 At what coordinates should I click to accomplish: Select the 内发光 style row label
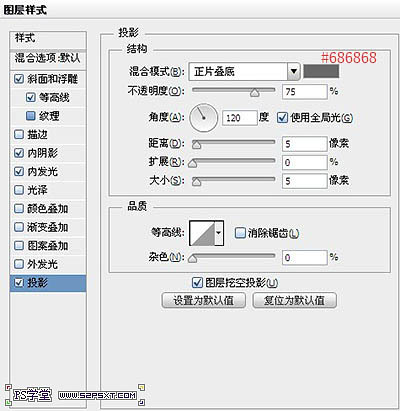43,172
